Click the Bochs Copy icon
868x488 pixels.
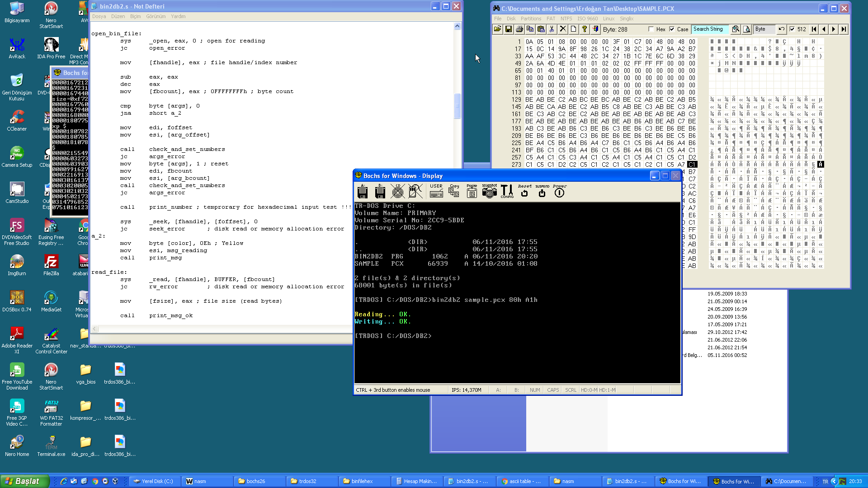click(x=454, y=191)
